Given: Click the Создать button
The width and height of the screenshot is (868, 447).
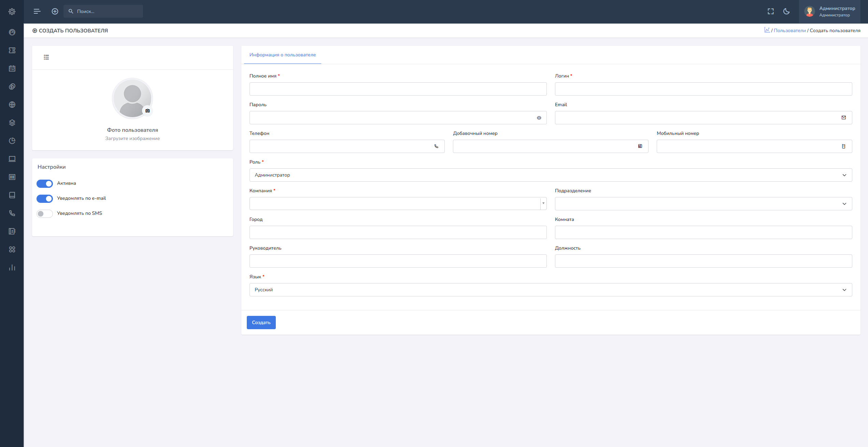Looking at the screenshot, I should coord(261,323).
